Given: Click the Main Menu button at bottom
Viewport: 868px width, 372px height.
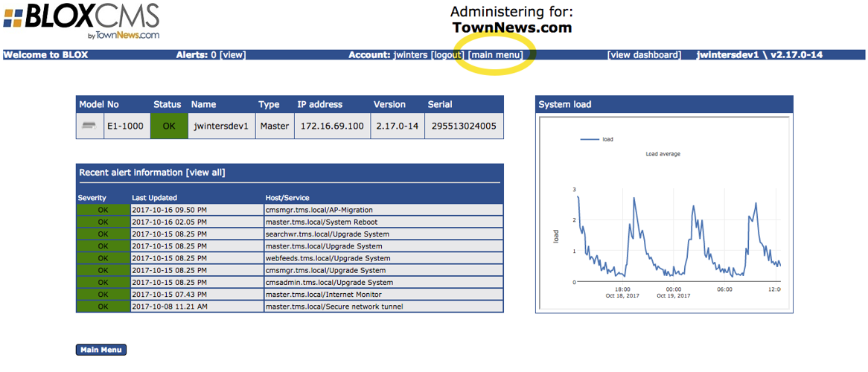Looking at the screenshot, I should tap(101, 350).
